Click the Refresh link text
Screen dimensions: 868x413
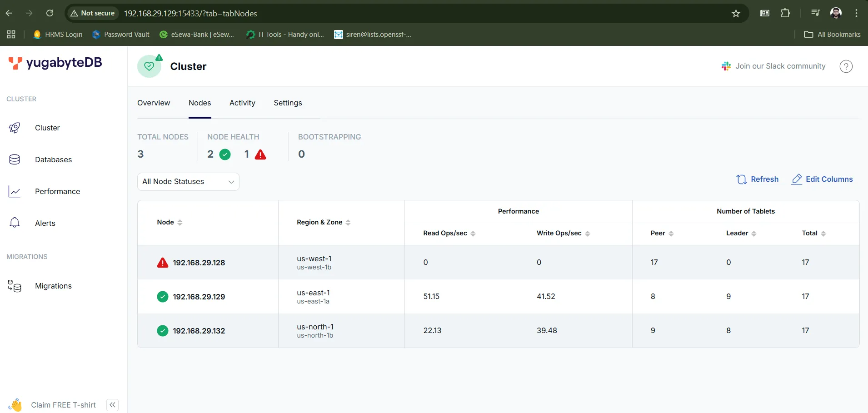[x=764, y=179]
